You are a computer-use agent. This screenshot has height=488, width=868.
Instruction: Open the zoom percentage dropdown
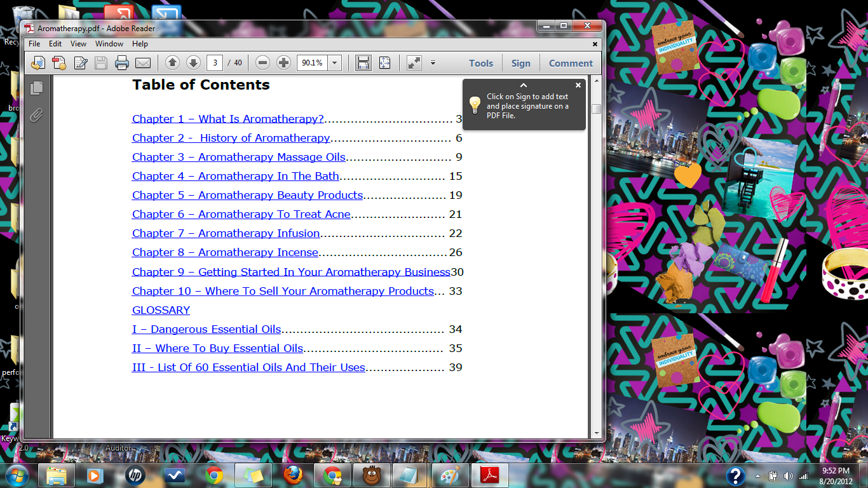pyautogui.click(x=335, y=63)
